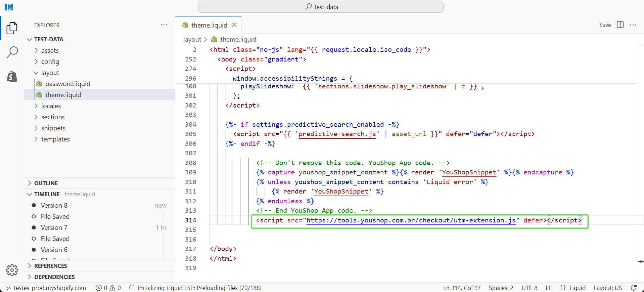The height and width of the screenshot is (292, 644).
Task: Select theme.liquid in the explorer
Action: point(99,95)
